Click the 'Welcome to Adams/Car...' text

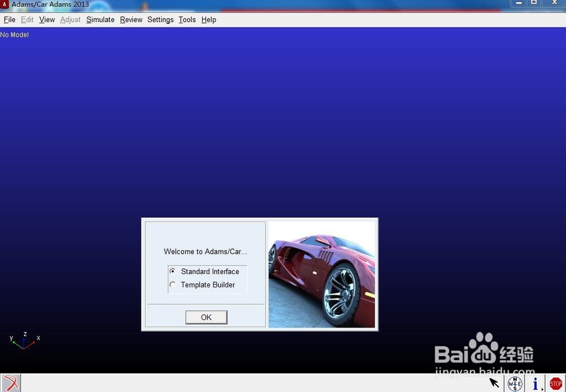pos(205,252)
